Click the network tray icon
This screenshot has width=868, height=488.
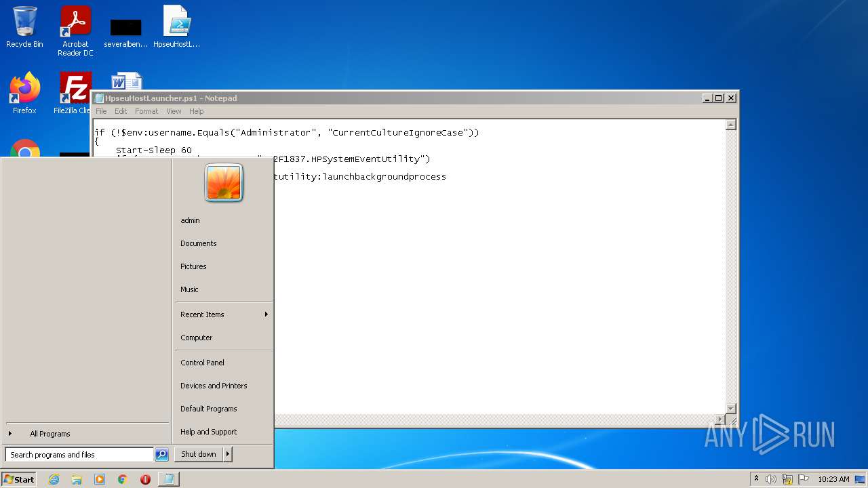[787, 479]
